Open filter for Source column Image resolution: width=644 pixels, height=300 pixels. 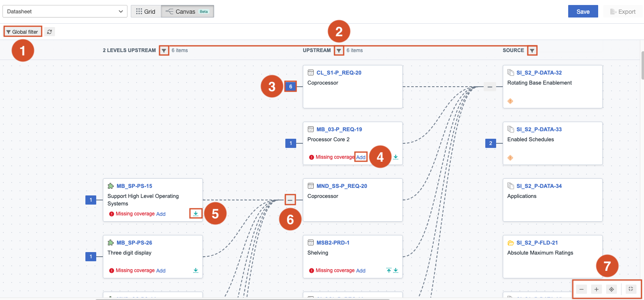click(532, 51)
